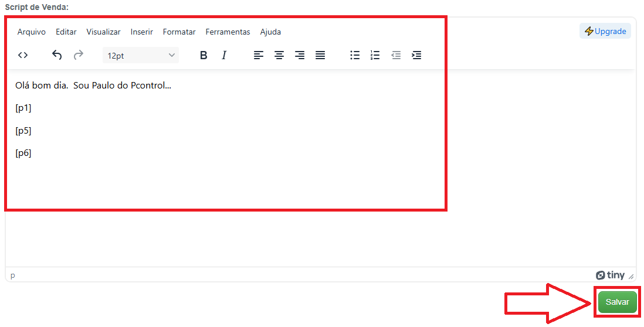This screenshot has height=327, width=644.
Task: Toggle italic formatting
Action: tap(224, 55)
